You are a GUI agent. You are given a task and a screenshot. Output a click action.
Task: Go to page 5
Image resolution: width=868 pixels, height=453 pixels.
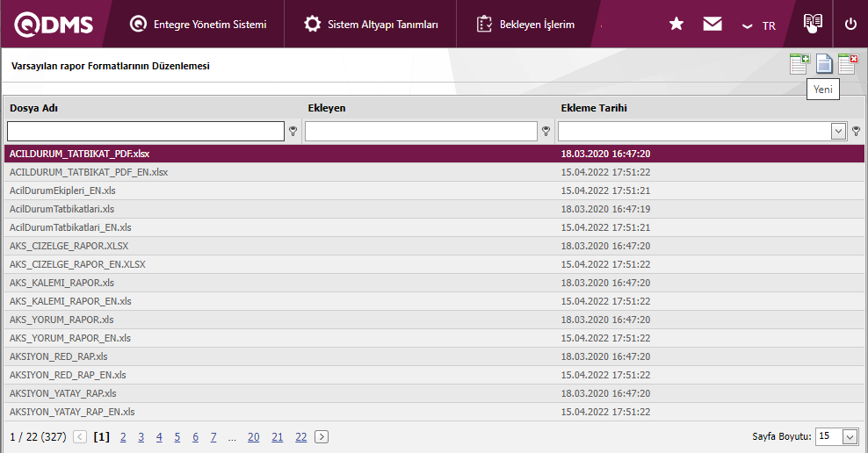point(177,437)
